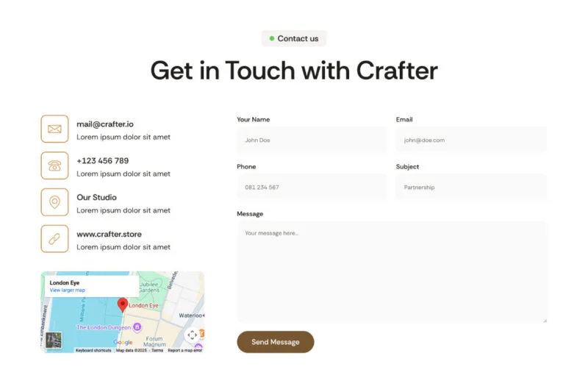Screen dimensions: 588x392
Task: Click the View larger map link
Action: (x=68, y=290)
